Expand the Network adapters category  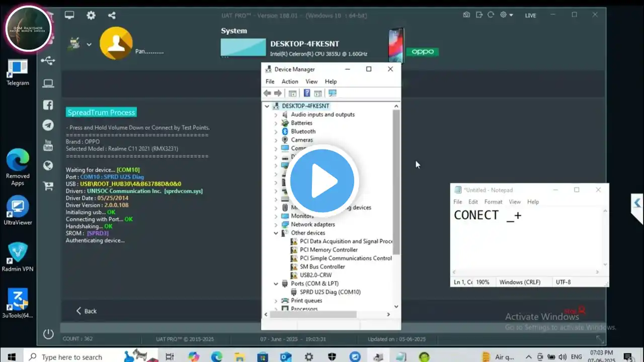coord(276,225)
